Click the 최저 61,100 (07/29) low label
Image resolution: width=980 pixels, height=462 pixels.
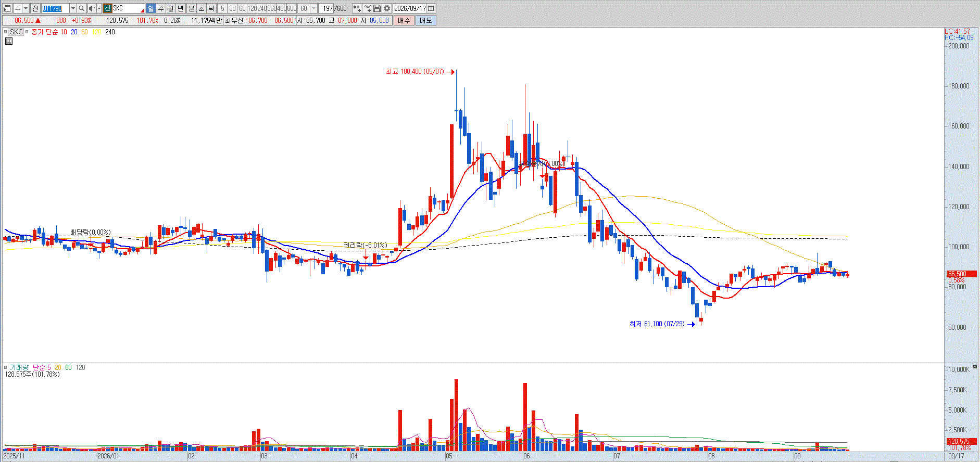[x=657, y=324]
